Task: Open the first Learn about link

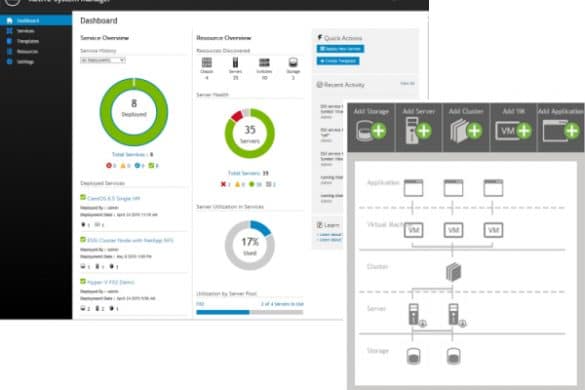Action: pos(331,235)
